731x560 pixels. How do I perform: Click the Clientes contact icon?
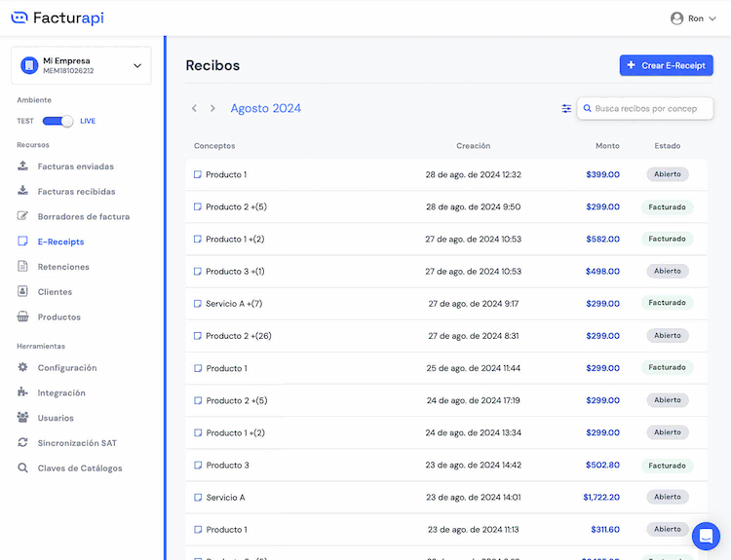(x=23, y=292)
